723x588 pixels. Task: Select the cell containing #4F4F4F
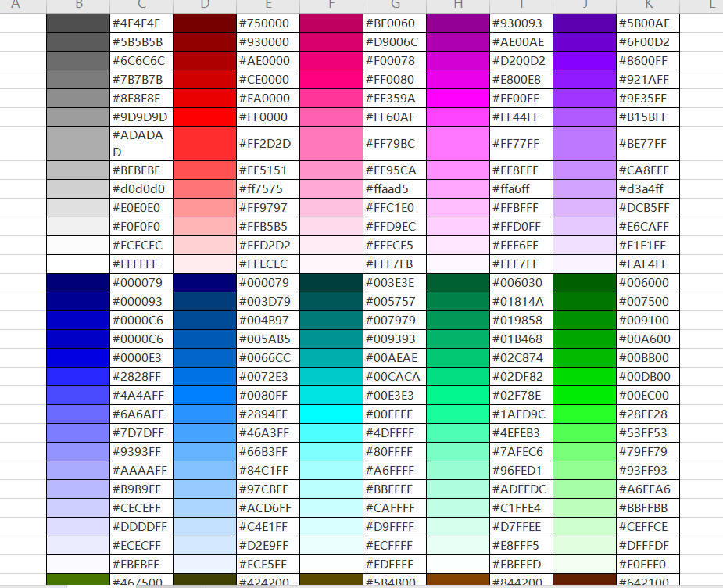click(x=141, y=23)
